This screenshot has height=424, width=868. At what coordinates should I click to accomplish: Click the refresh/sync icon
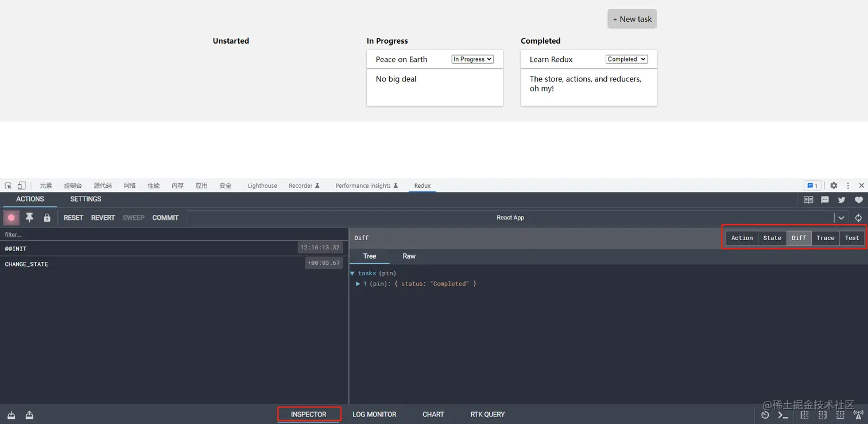tap(858, 218)
